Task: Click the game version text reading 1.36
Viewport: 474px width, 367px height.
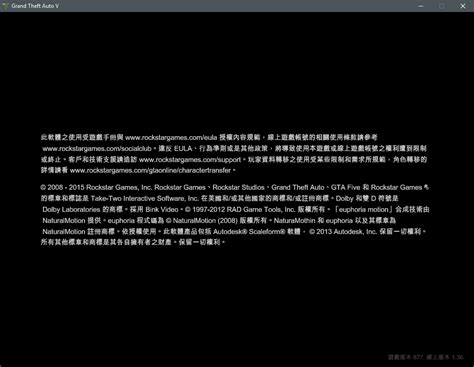Action: [x=425, y=357]
